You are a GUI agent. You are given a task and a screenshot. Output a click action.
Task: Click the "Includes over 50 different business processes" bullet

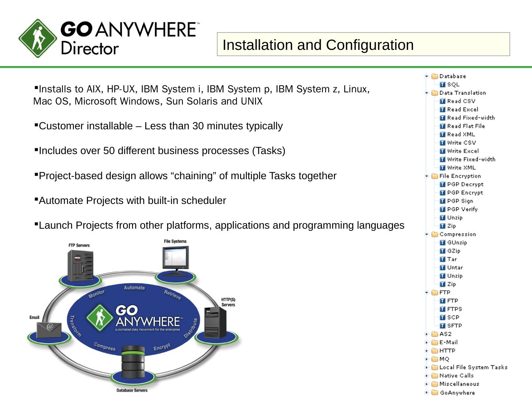162,151
